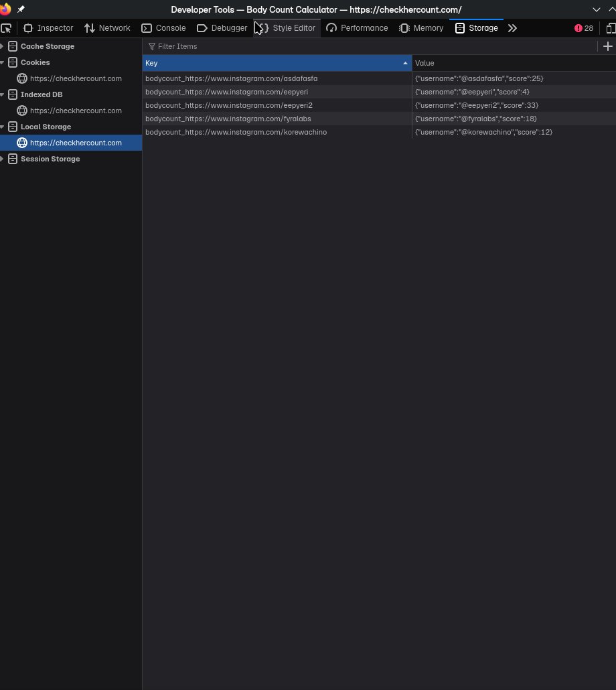Toggle the Key column sort arrow
Image resolution: width=616 pixels, height=690 pixels.
point(405,64)
